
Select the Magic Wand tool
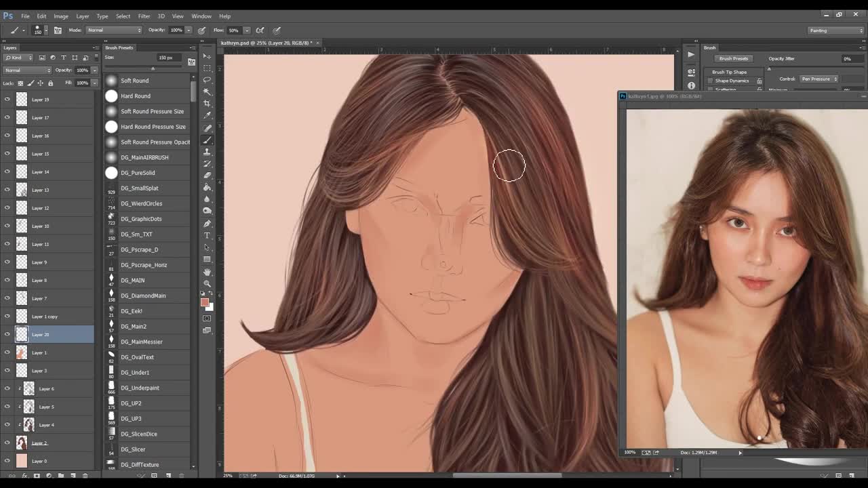208,91
